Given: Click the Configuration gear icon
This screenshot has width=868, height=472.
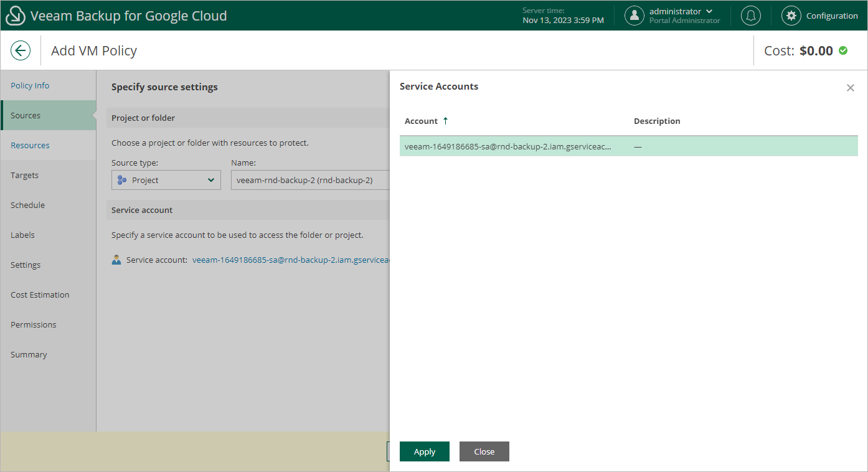Looking at the screenshot, I should 791,16.
